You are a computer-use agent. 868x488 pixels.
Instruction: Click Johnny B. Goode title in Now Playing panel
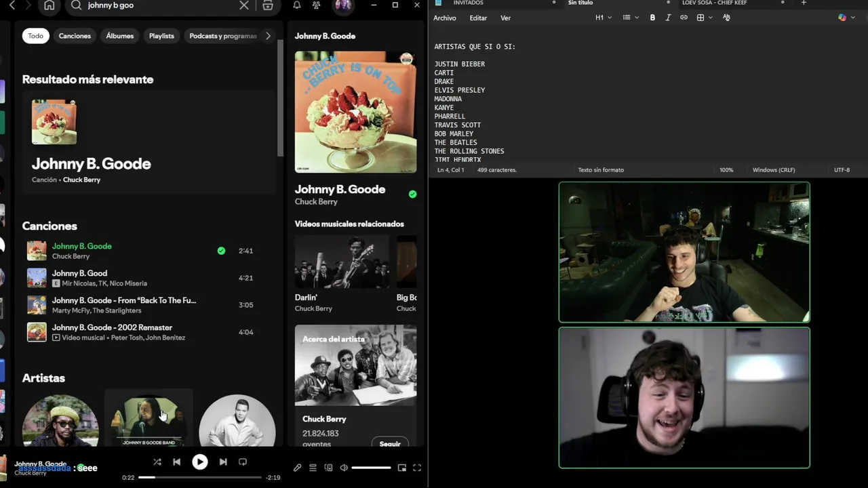pos(340,189)
